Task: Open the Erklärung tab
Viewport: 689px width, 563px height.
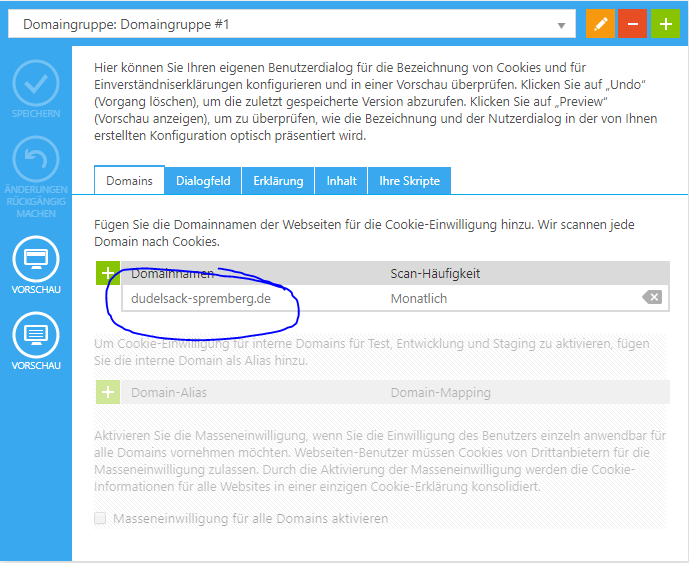Action: (278, 181)
